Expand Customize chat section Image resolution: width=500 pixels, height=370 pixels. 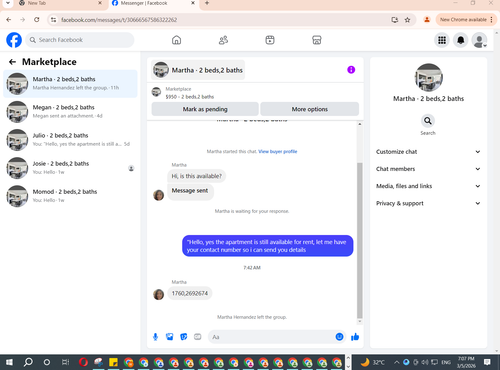point(428,152)
